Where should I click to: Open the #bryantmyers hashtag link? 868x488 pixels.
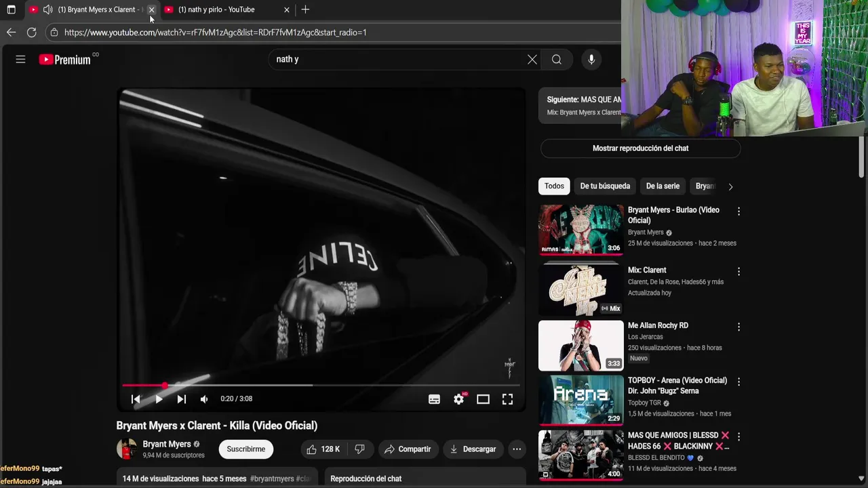pos(272,479)
